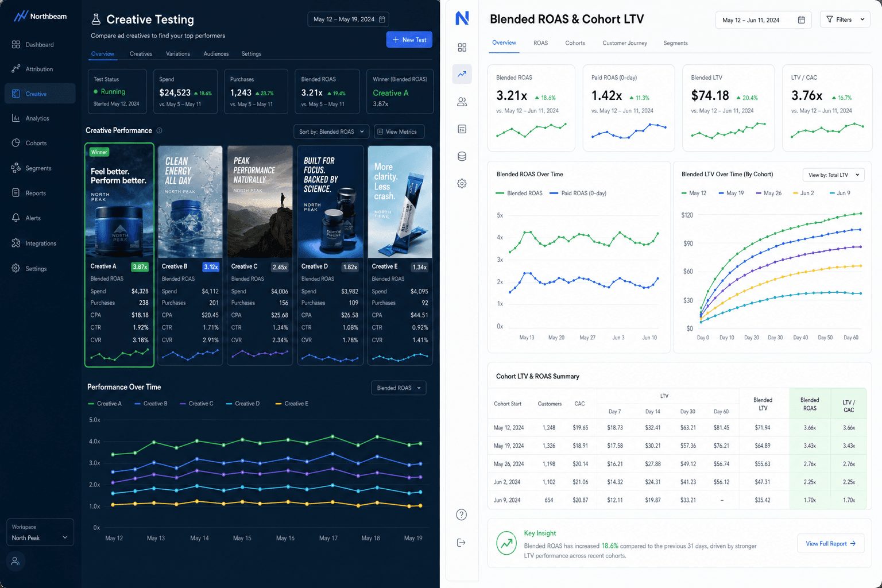
Task: Open the help question mark icon
Action: 461,514
